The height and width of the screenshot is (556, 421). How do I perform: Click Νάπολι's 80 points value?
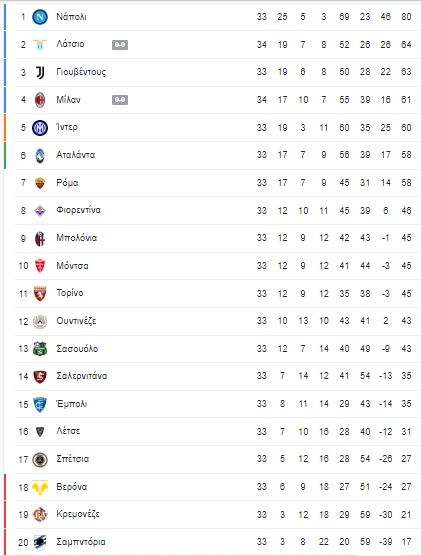point(406,17)
